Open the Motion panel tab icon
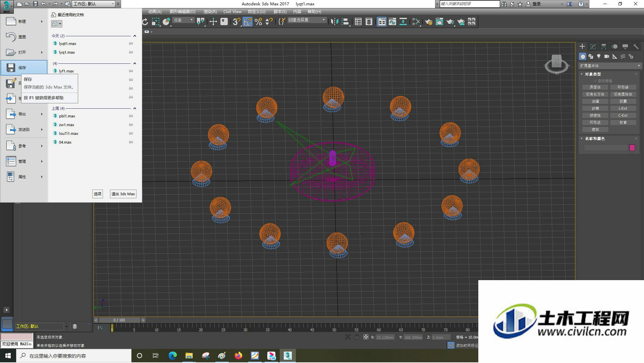This screenshot has width=644, height=363. pyautogui.click(x=614, y=47)
